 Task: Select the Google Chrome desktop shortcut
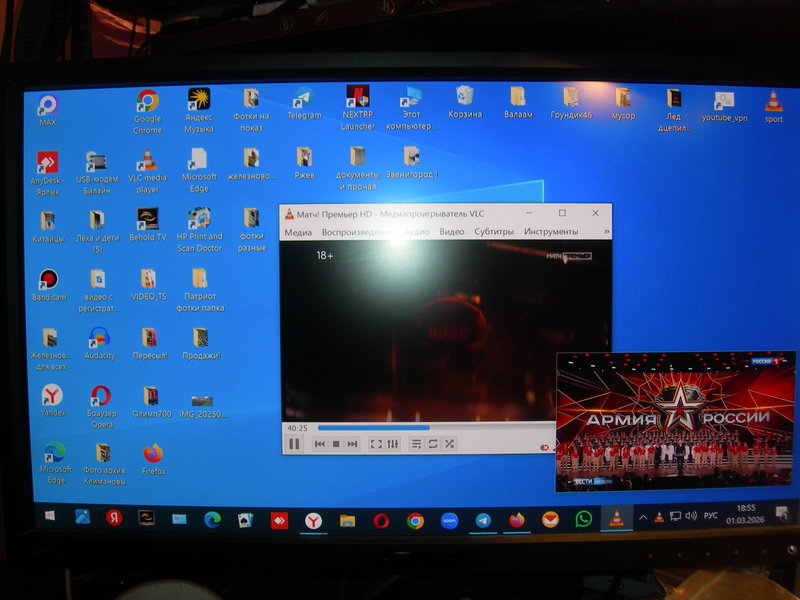pos(147,112)
